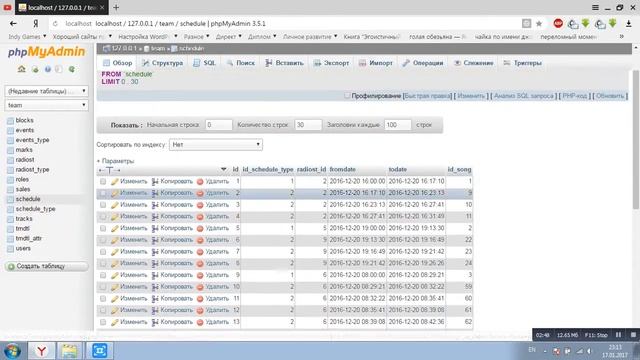The height and width of the screenshot is (360, 640).
Task: Select checkbox for row id 2
Action: coord(103,193)
